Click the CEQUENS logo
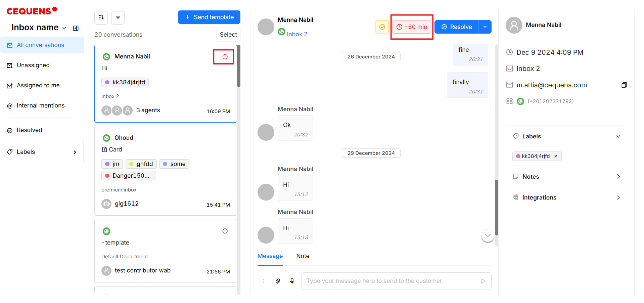This screenshot has width=644, height=303. pyautogui.click(x=32, y=11)
